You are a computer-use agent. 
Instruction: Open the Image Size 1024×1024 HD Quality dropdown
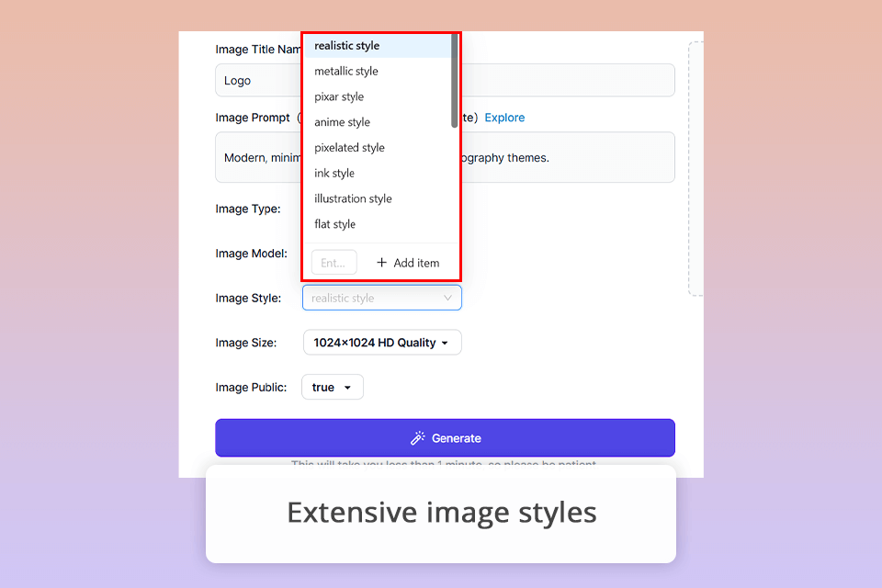[x=382, y=342]
